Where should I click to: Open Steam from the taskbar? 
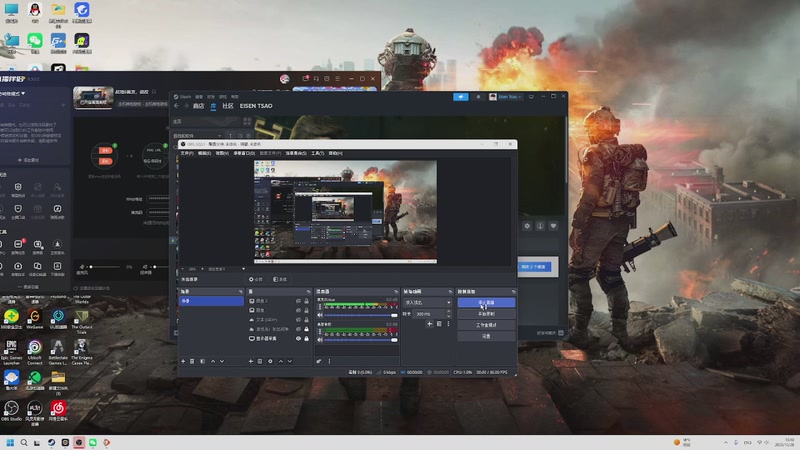[52, 442]
